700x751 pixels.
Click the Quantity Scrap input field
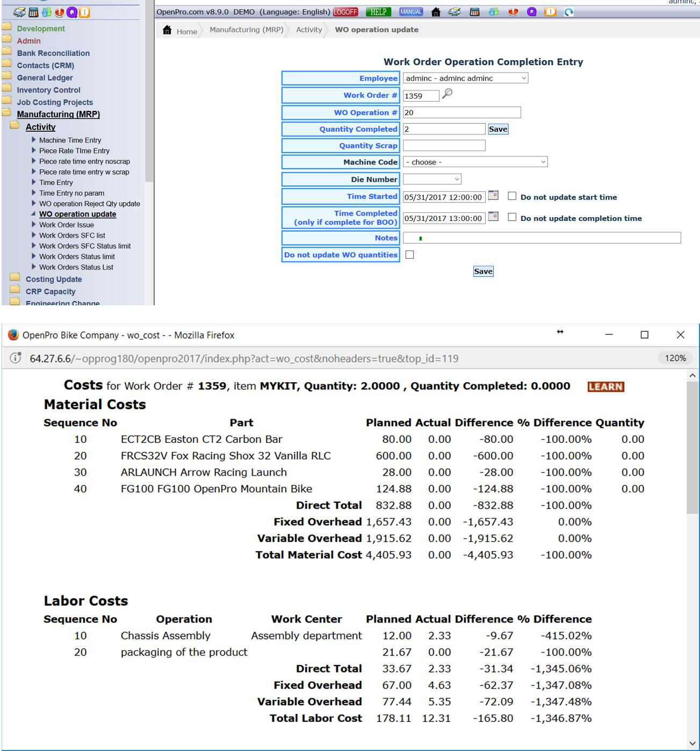pos(444,146)
